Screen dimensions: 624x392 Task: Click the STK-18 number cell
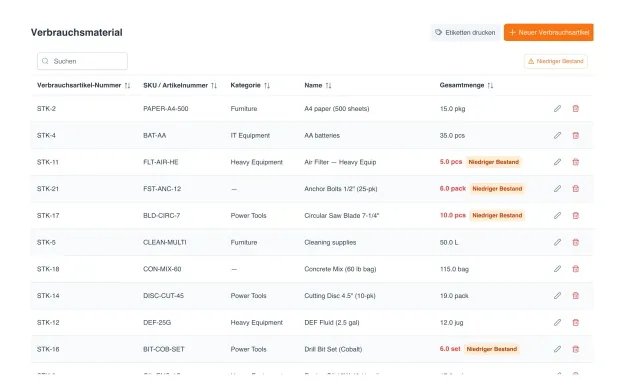pos(48,269)
